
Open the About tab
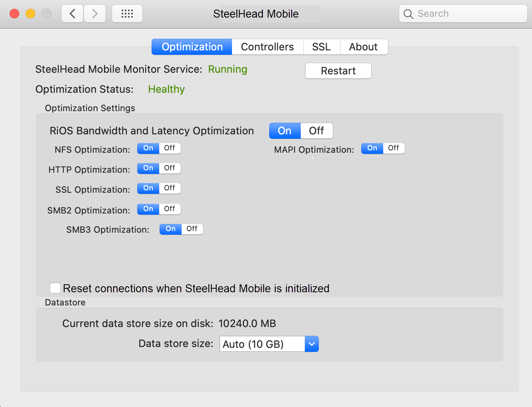363,47
